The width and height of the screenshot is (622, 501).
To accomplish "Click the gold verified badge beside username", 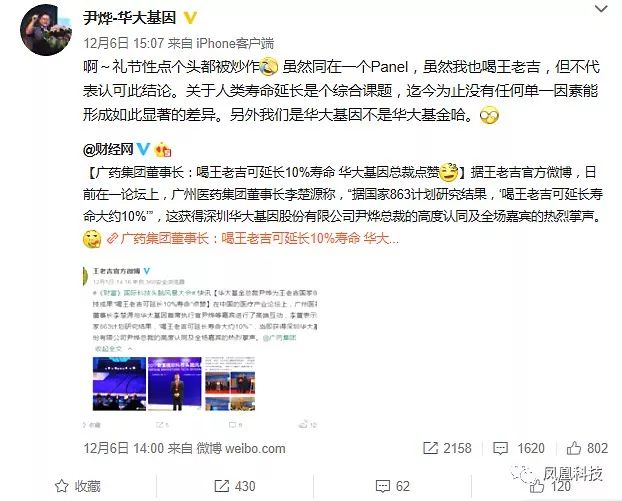I will point(190,18).
